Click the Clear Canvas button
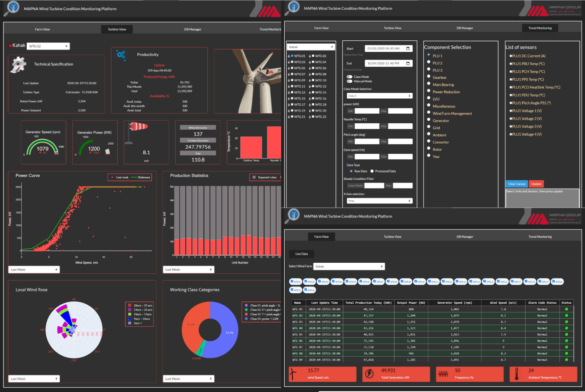The height and width of the screenshot is (392, 585). point(517,184)
